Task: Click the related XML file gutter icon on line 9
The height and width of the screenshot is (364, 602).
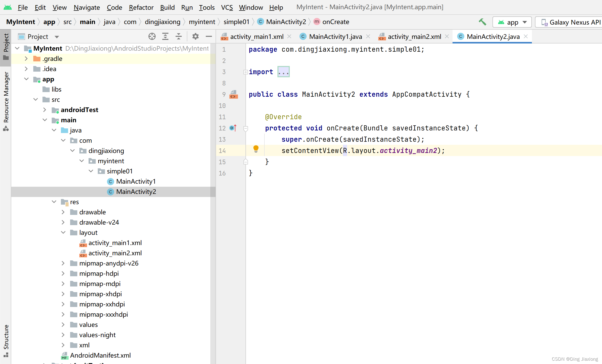Action: [x=233, y=94]
